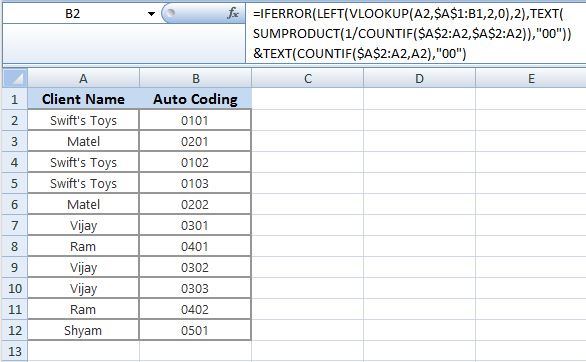Viewport: 586px width, 362px height.
Task: Select cell with code 0201
Action: [195, 141]
